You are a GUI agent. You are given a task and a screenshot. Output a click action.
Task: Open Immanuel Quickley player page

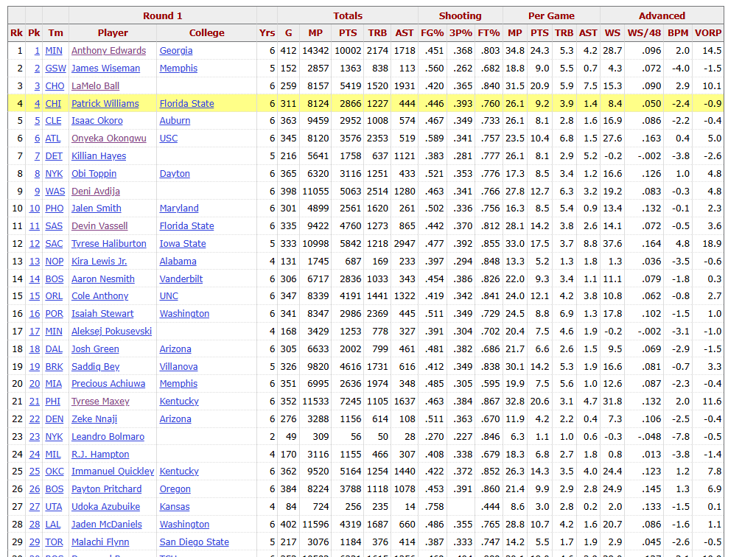click(113, 471)
